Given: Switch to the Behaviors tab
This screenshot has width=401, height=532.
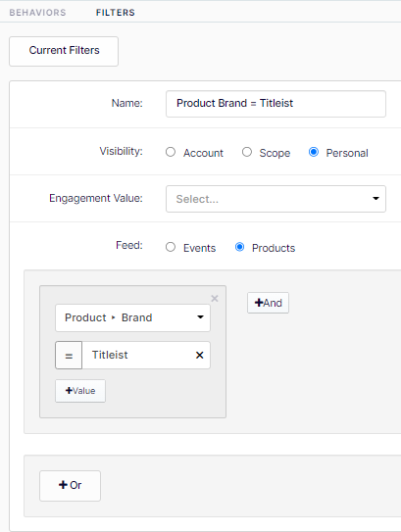Looking at the screenshot, I should click(37, 13).
